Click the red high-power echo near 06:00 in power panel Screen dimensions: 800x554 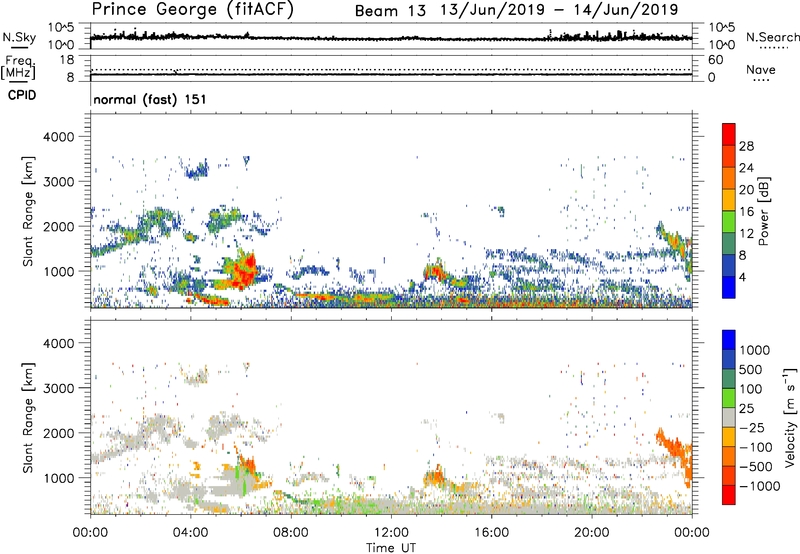coord(244,270)
